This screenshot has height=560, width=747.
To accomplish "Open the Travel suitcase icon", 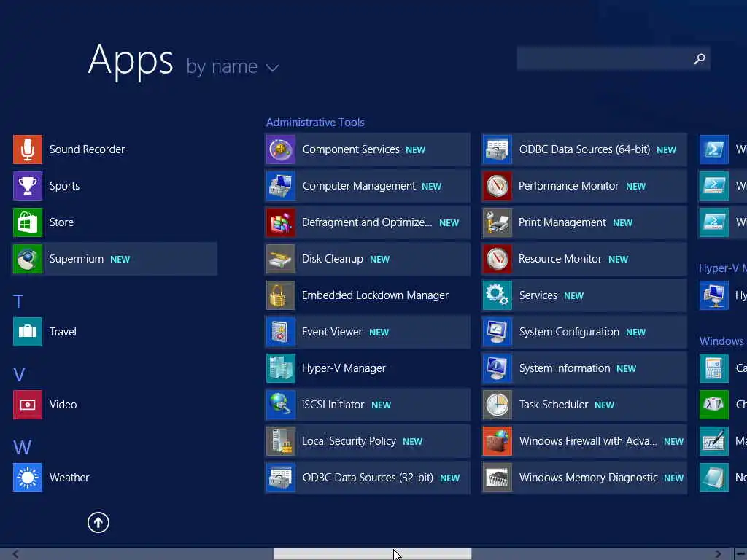I will click(28, 332).
